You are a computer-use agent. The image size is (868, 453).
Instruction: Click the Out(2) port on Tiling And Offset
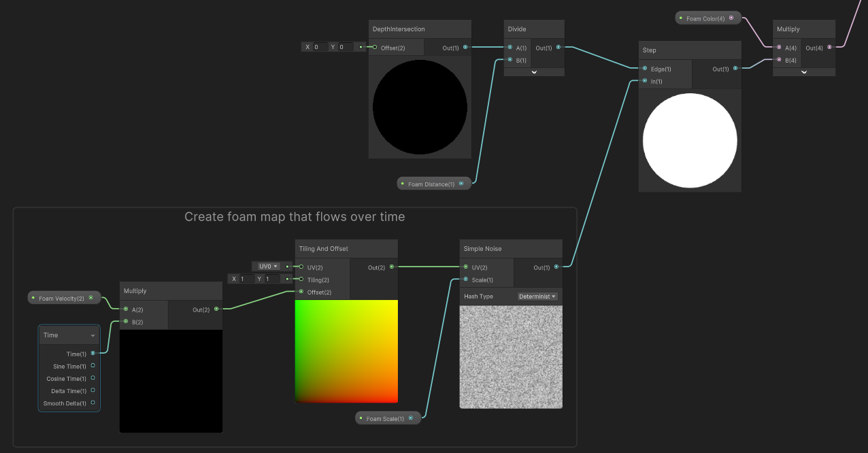393,267
